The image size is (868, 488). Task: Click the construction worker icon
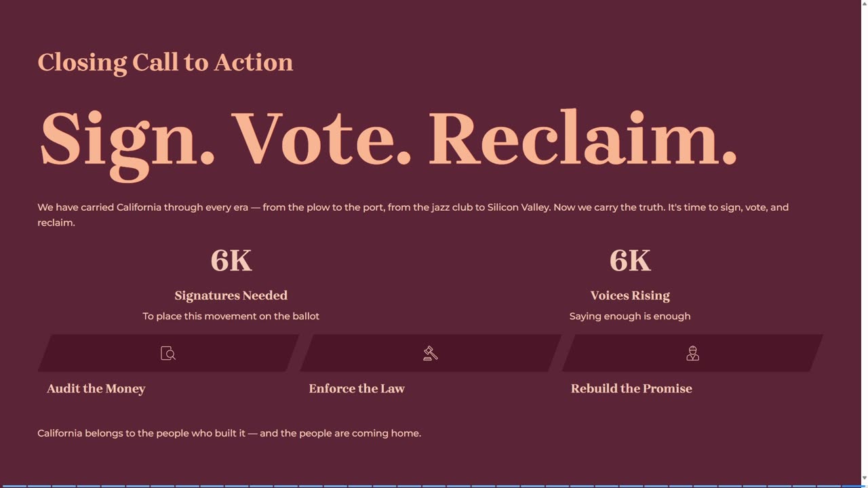[692, 353]
